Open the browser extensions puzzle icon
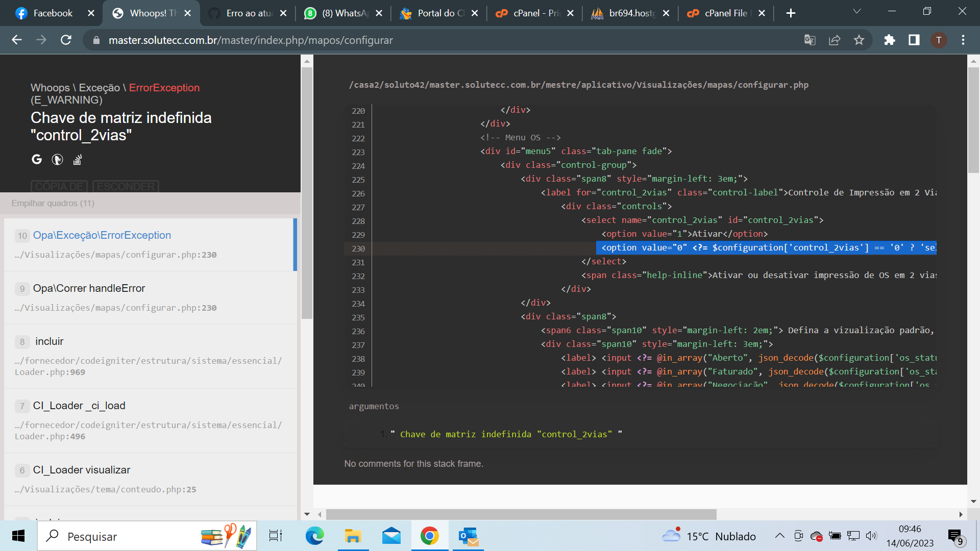980x551 pixels. click(x=890, y=40)
